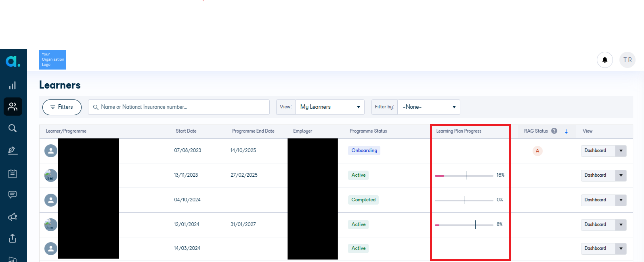The width and height of the screenshot is (644, 262).
Task: Click Dashboard button in the 14/03/2024 row
Action: coord(598,249)
